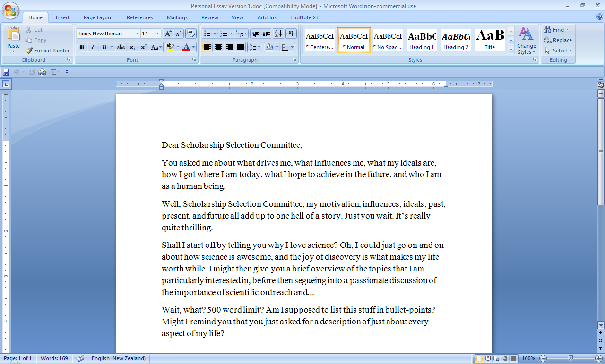Apply strikethrough formatting
This screenshot has width=605, height=364.
121,47
